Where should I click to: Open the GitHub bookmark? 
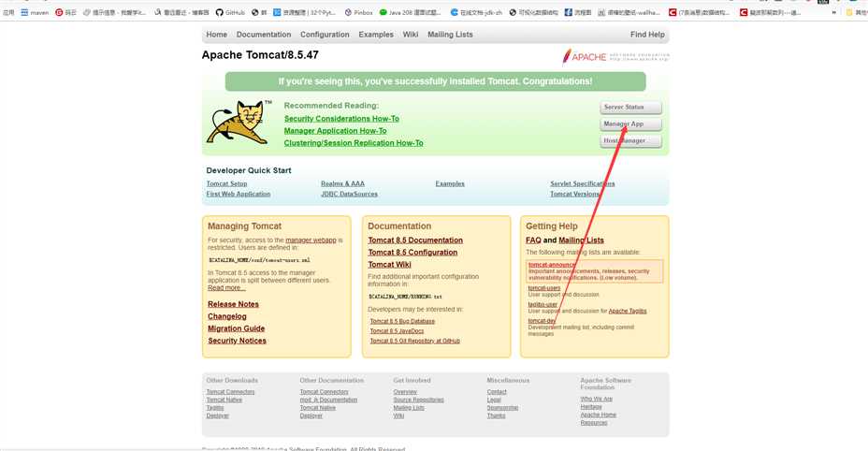point(230,12)
